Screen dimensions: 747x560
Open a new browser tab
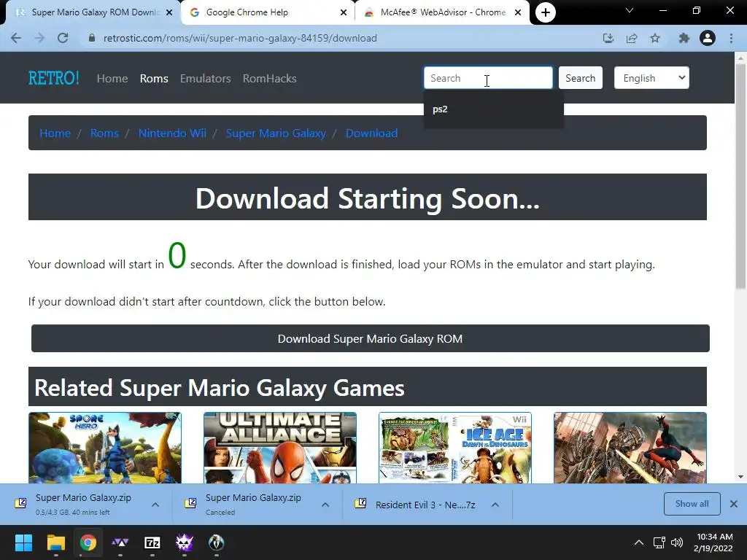pos(546,12)
